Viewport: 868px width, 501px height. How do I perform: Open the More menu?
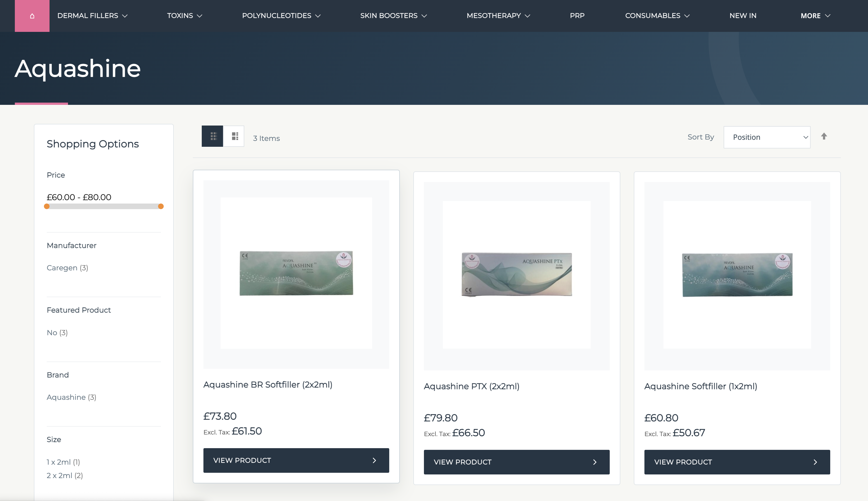click(815, 16)
